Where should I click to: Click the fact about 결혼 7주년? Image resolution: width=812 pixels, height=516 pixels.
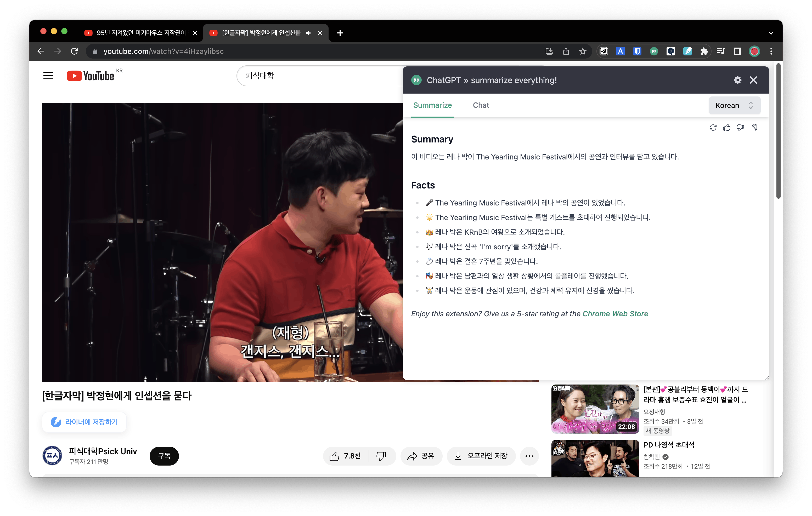point(481,261)
